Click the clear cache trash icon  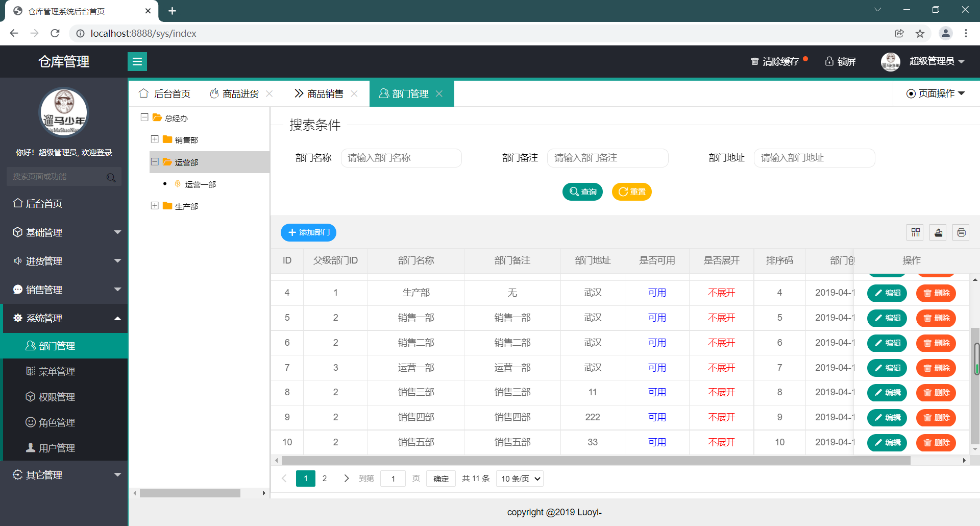point(754,62)
